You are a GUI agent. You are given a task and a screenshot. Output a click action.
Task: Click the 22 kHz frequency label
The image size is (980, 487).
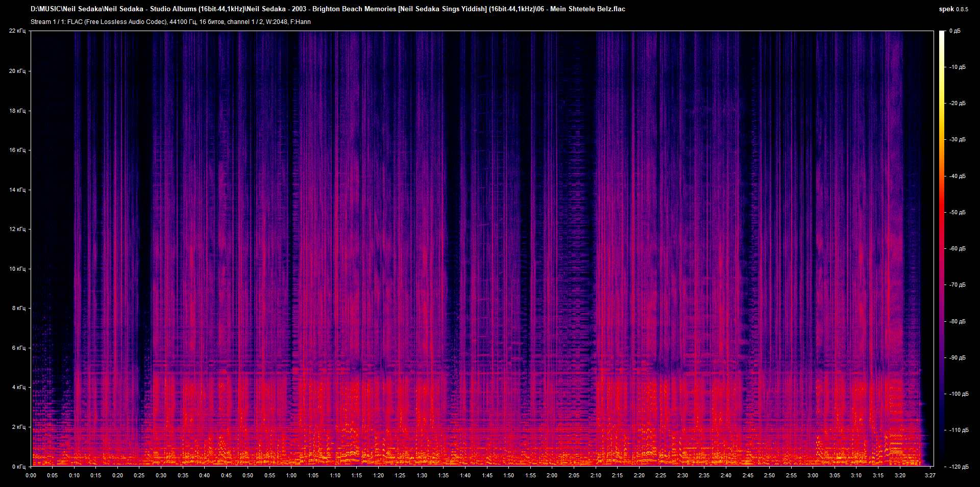point(17,31)
